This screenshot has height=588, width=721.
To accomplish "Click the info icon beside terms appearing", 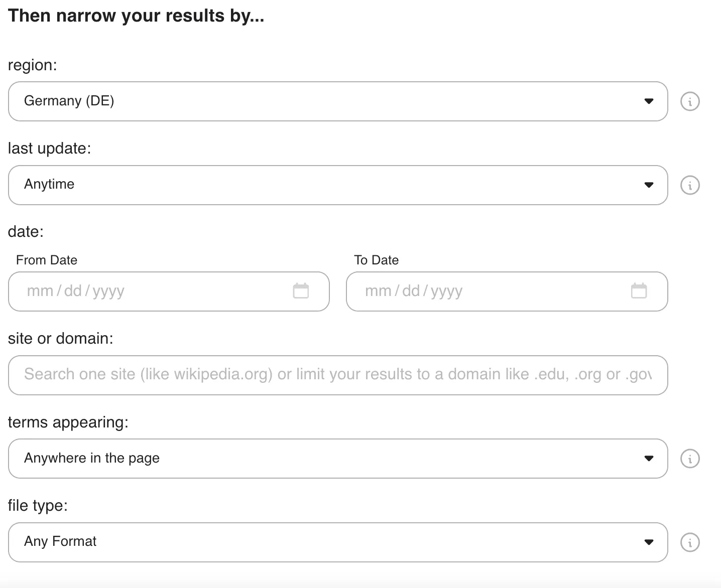I will point(690,459).
